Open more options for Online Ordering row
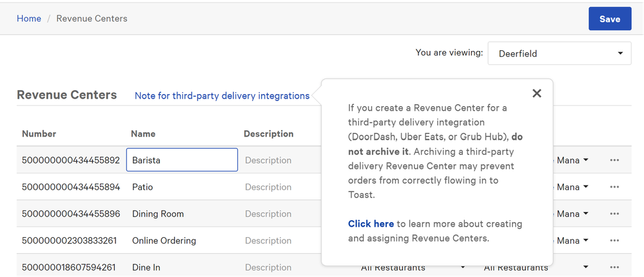Image resolution: width=644 pixels, height=277 pixels. click(614, 240)
